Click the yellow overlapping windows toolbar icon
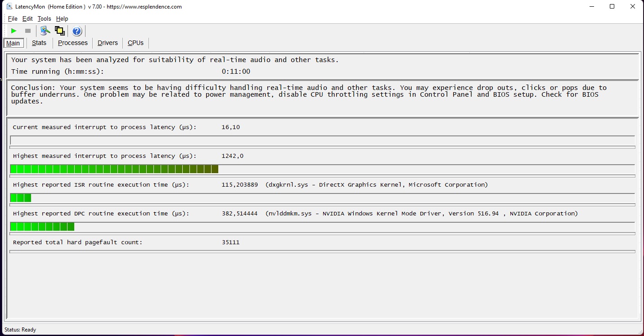Image resolution: width=644 pixels, height=336 pixels. click(59, 31)
